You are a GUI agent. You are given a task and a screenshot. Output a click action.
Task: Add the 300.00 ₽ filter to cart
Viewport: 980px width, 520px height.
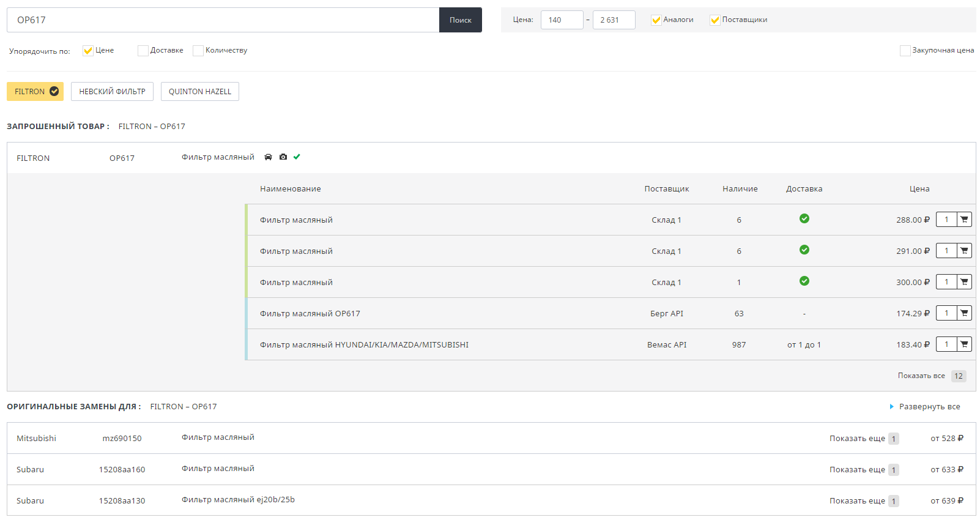tap(965, 282)
